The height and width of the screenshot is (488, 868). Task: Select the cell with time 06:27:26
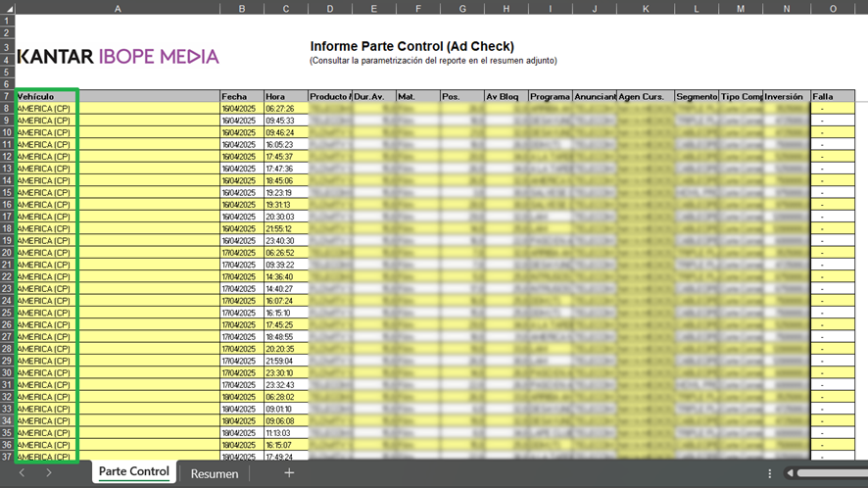tap(286, 109)
